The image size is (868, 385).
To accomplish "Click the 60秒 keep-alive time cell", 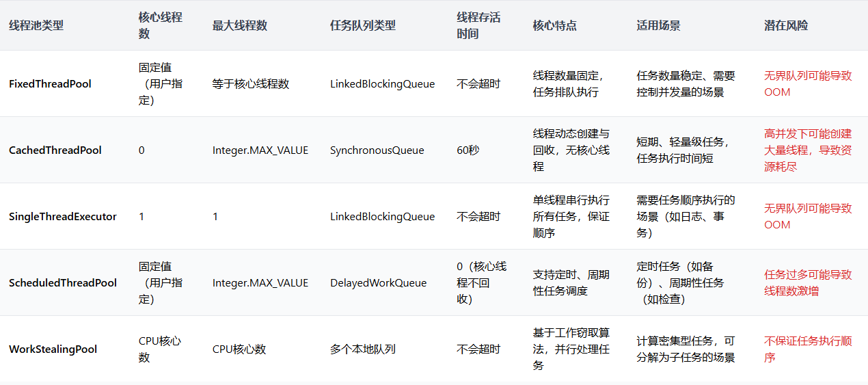I will click(x=468, y=150).
